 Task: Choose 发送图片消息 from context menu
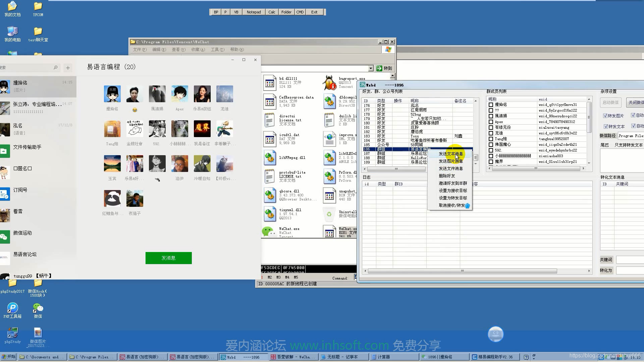pyautogui.click(x=450, y=161)
